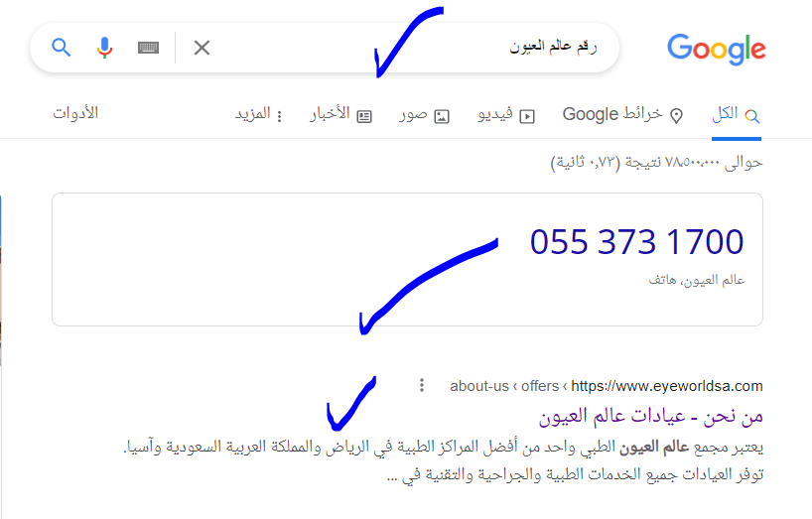The width and height of the screenshot is (812, 519).
Task: Open the on-screen keyboard icon
Action: 148,48
